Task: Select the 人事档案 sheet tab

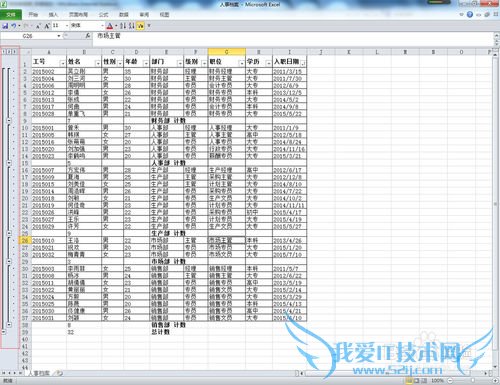Action: pyautogui.click(x=39, y=373)
